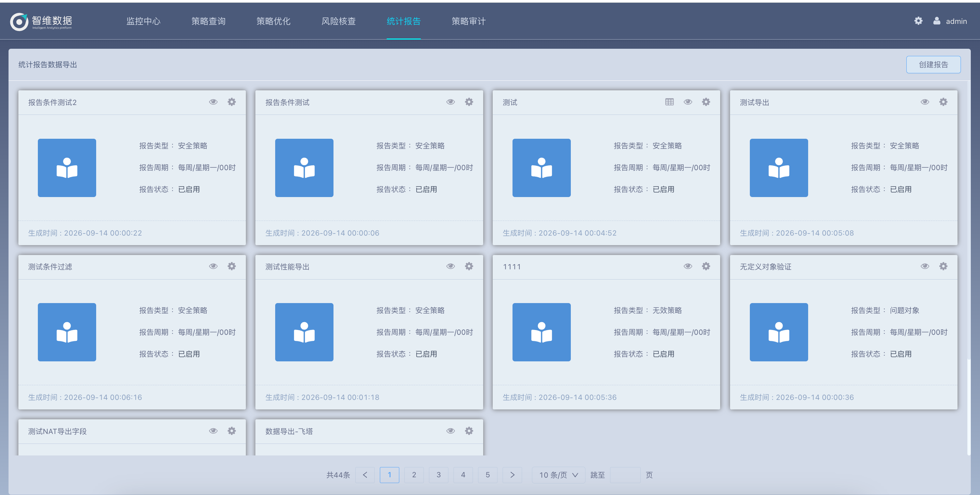980x495 pixels.
Task: Open 策略查询 navigation tab
Action: pos(208,21)
